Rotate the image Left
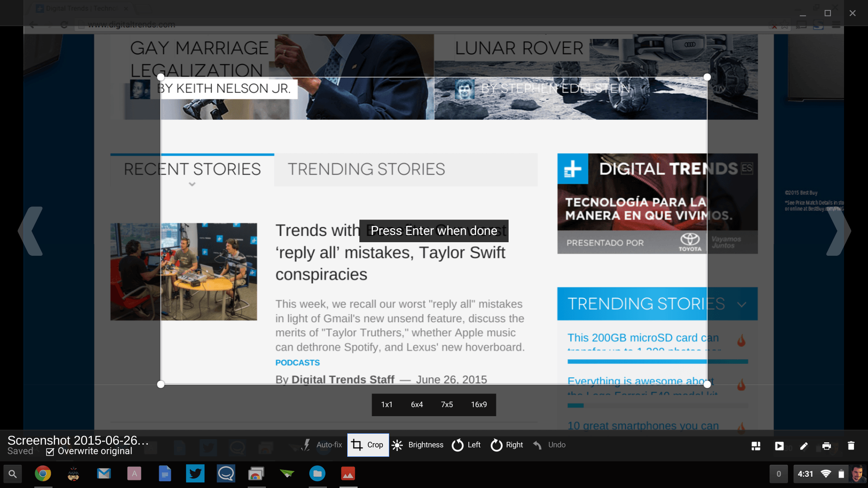This screenshot has width=868, height=488. [466, 445]
